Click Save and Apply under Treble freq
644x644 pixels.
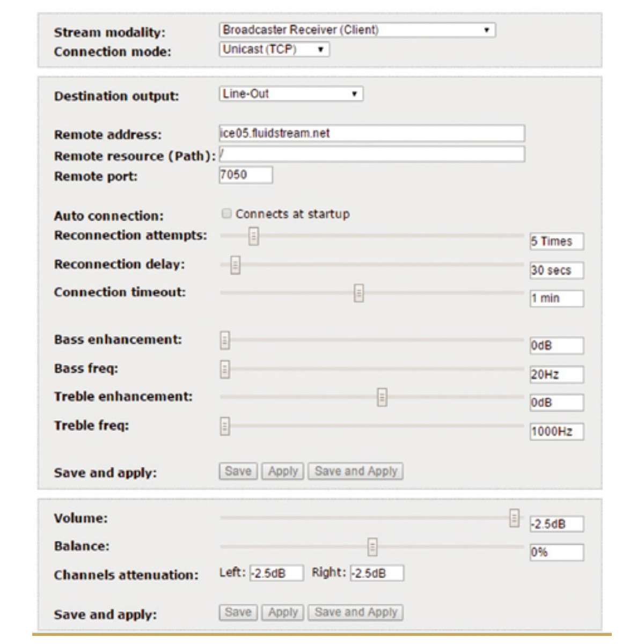pos(356,471)
